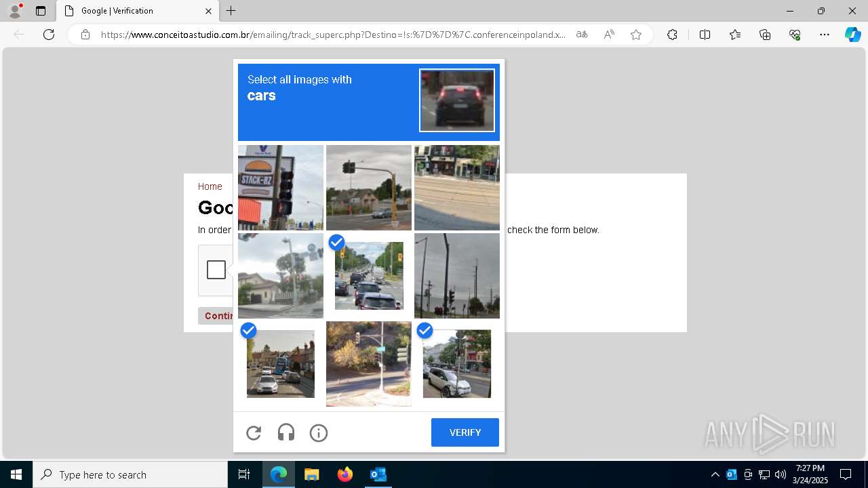
Task: Close the Google | Verification tab
Action: click(208, 11)
